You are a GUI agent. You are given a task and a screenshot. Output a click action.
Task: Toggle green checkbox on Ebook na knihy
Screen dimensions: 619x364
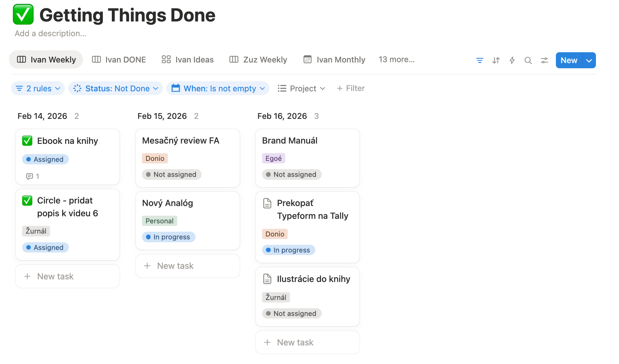click(27, 141)
